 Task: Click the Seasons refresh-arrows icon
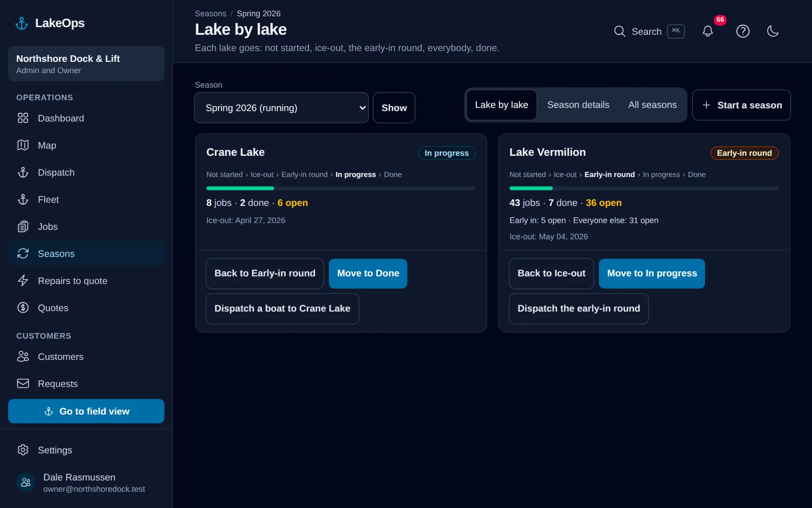click(23, 254)
